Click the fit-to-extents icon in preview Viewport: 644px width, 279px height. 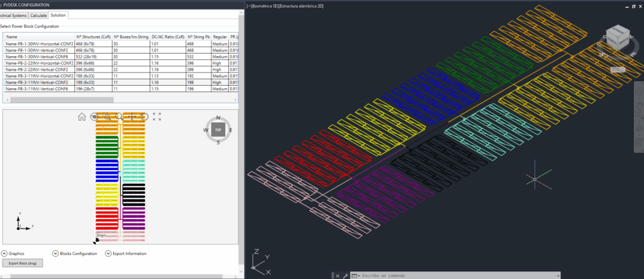(x=157, y=117)
